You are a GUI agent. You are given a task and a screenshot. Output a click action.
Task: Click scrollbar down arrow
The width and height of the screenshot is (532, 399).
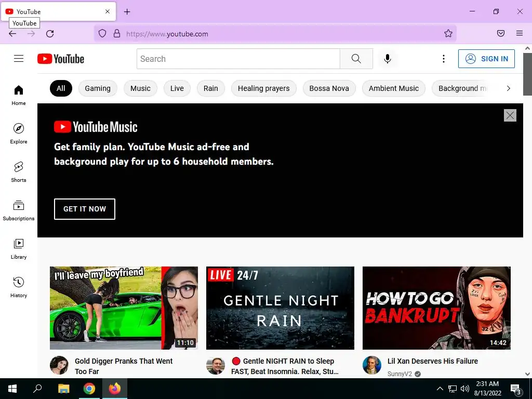[x=527, y=374]
